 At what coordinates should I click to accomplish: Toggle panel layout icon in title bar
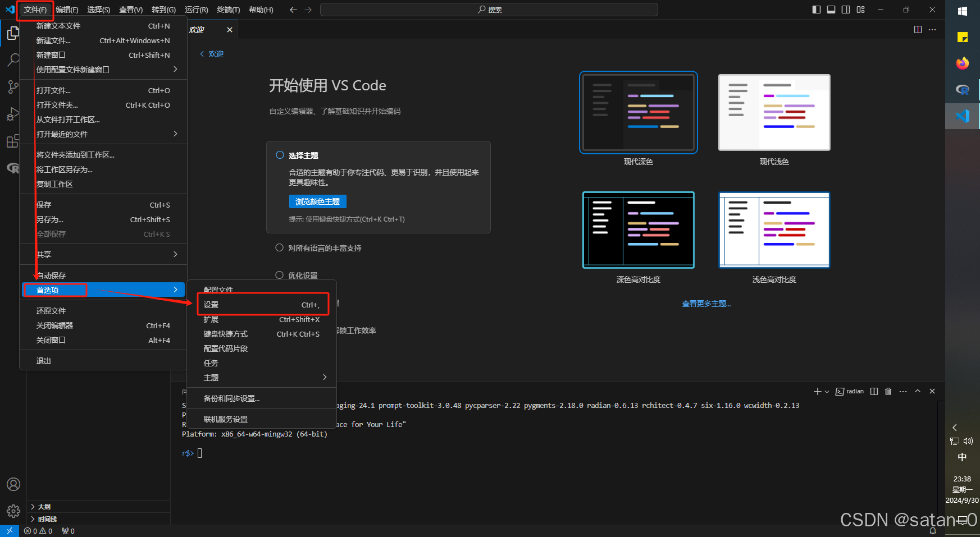point(831,10)
